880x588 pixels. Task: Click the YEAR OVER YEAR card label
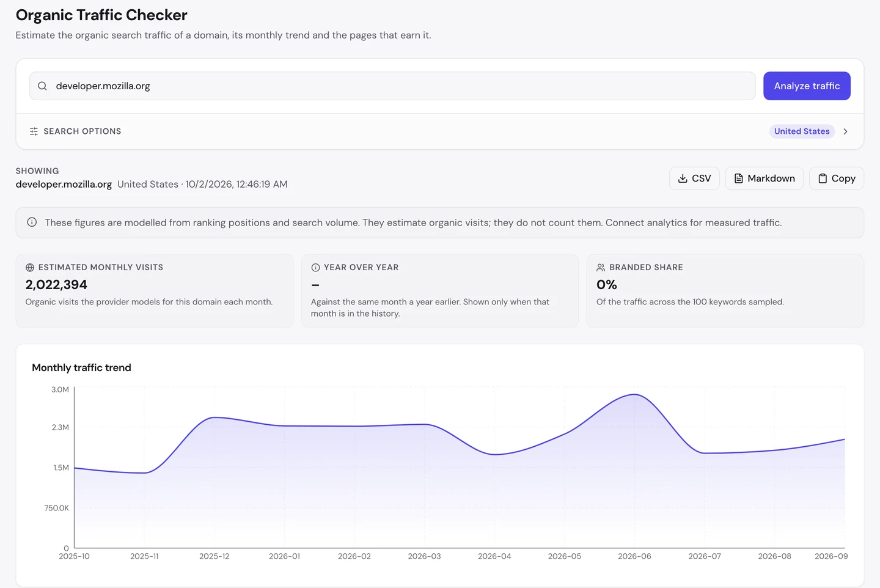click(361, 268)
